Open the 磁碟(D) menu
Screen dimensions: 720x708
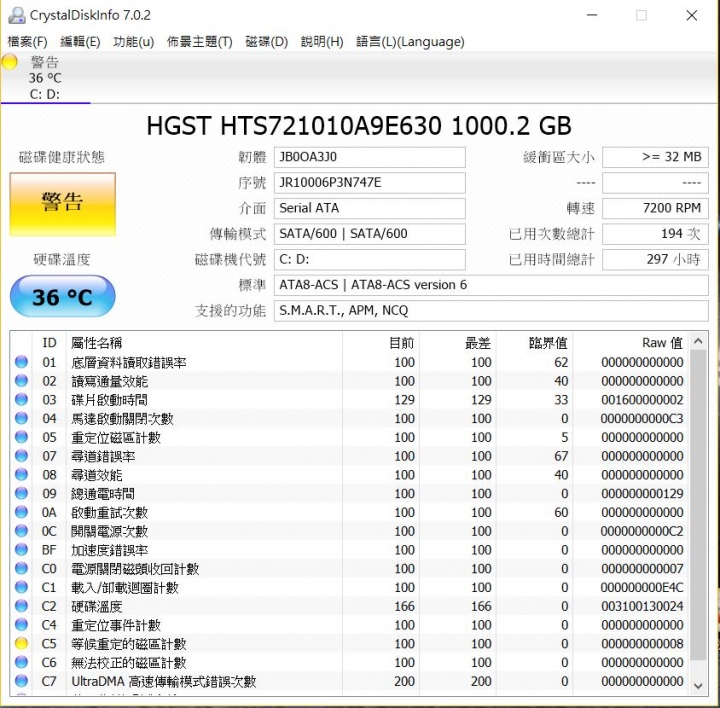tap(267, 42)
